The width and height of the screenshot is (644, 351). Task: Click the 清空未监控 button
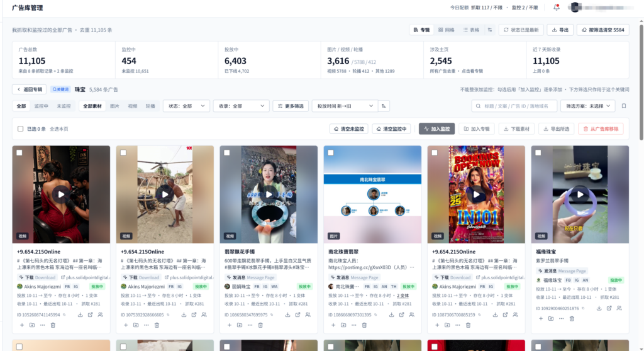349,129
